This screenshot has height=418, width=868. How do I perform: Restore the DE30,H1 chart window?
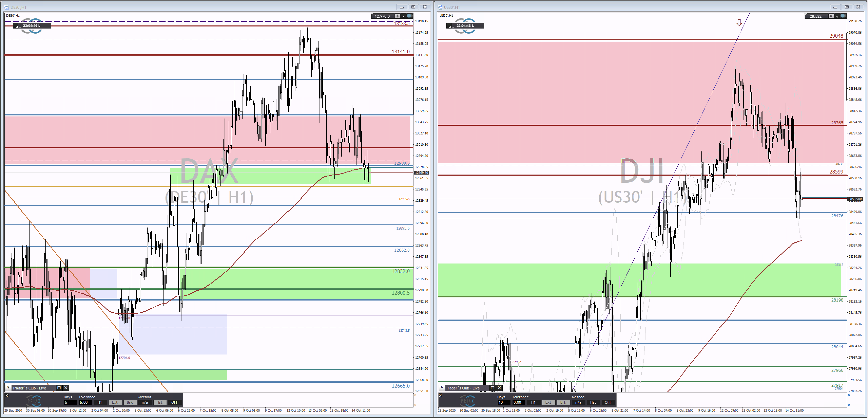(413, 7)
